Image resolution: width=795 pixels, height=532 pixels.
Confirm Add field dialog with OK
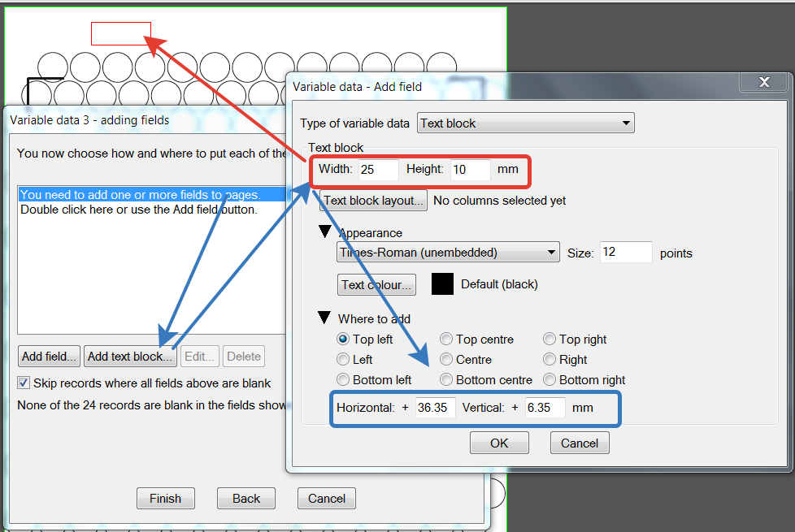pyautogui.click(x=499, y=443)
